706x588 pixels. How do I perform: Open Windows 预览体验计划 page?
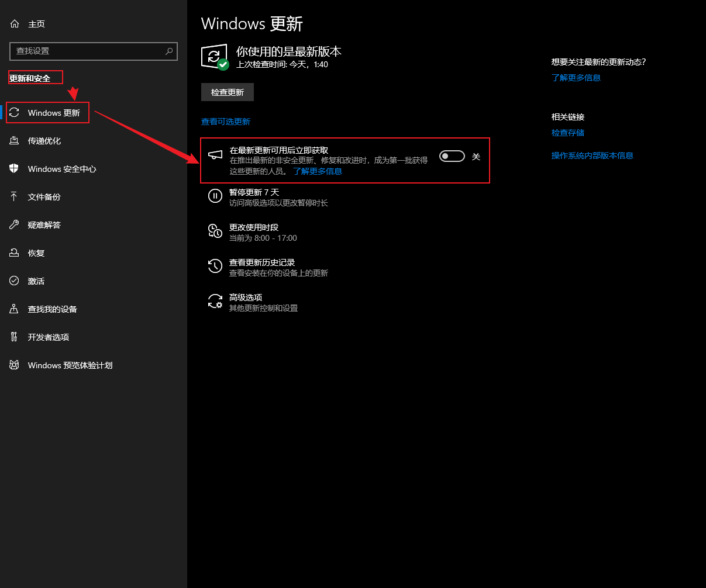point(94,365)
